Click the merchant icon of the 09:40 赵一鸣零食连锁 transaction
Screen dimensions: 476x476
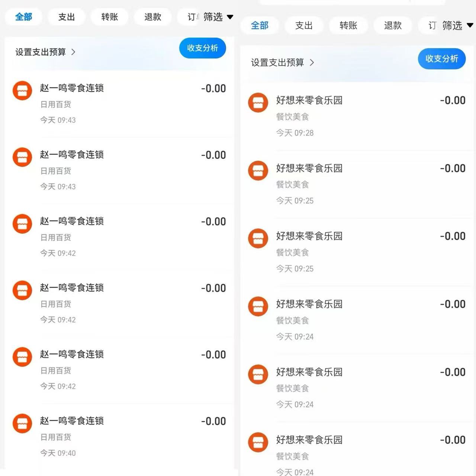click(x=22, y=423)
